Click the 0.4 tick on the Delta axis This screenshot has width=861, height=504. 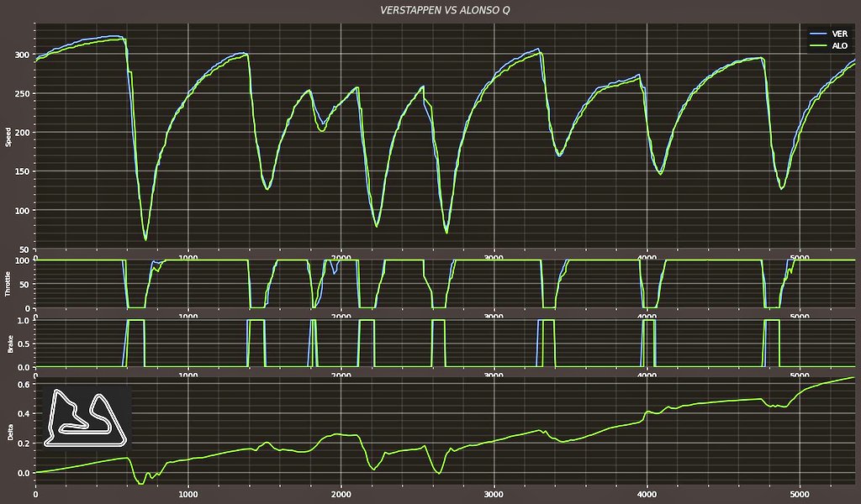[23, 413]
